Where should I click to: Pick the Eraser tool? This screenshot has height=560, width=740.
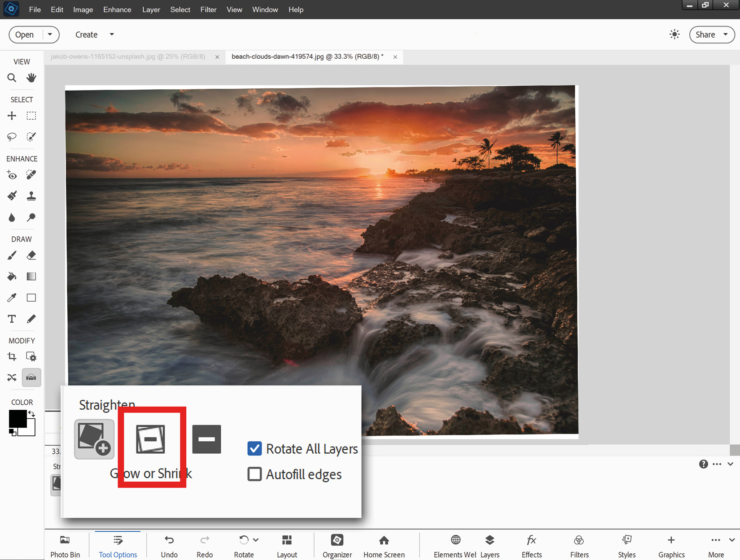[x=31, y=255]
